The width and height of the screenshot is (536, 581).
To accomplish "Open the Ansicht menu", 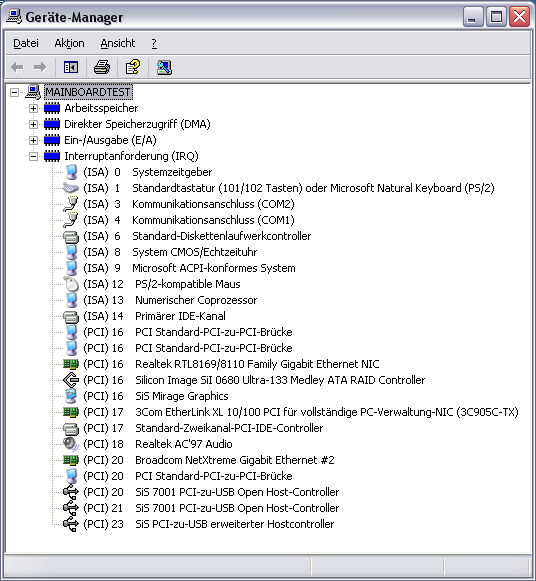I will pos(118,43).
